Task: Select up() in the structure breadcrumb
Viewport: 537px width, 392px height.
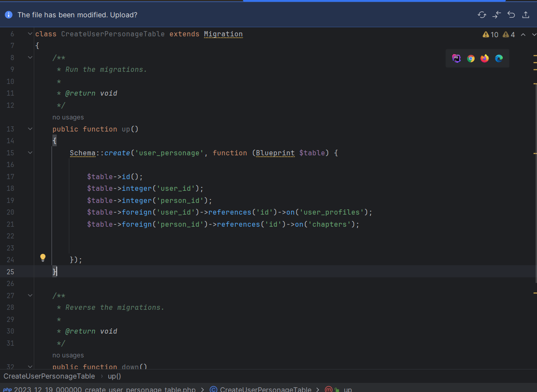Action: coord(114,376)
